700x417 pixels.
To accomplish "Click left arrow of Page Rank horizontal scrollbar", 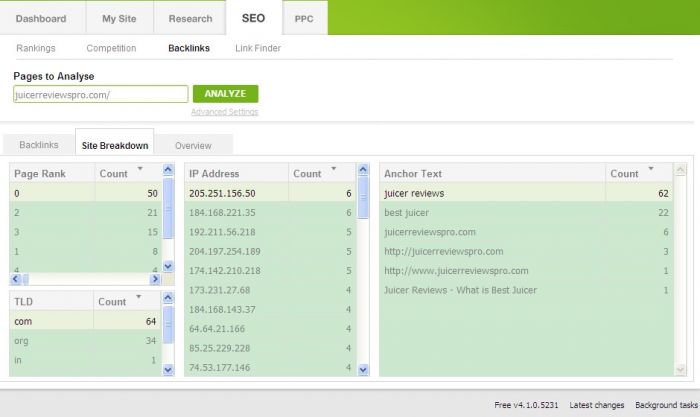I will coord(16,279).
